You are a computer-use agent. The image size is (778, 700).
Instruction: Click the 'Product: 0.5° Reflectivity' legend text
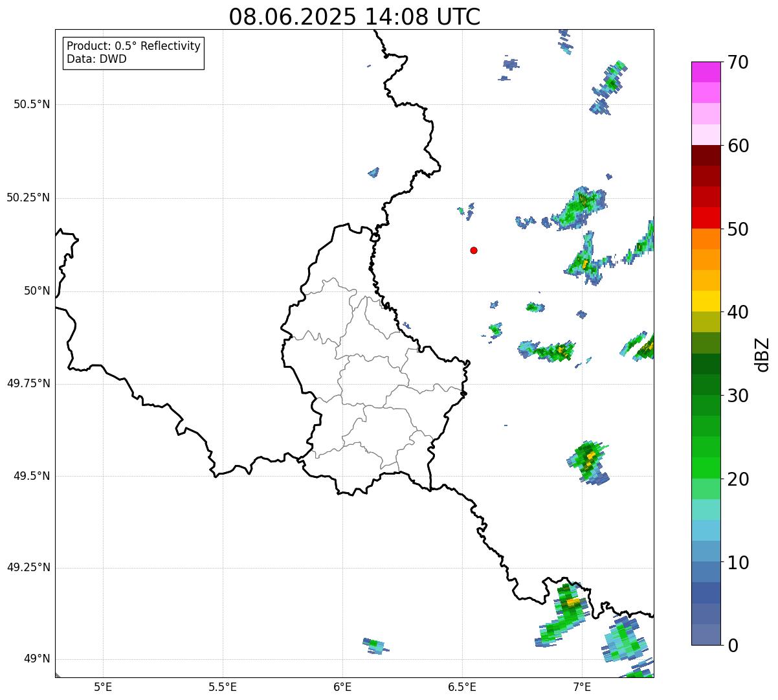[134, 47]
